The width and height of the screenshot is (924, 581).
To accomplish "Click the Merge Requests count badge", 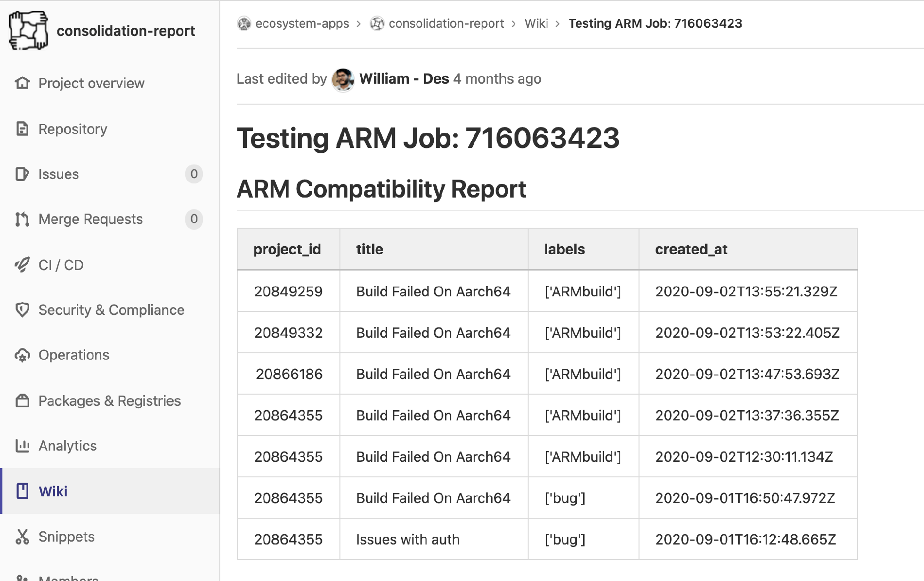I will coord(194,219).
